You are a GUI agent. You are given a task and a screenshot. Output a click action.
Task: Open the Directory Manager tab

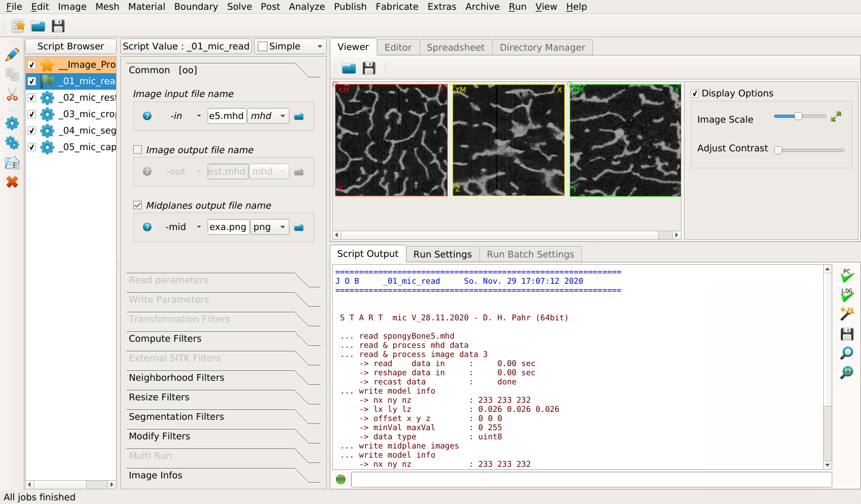click(542, 47)
